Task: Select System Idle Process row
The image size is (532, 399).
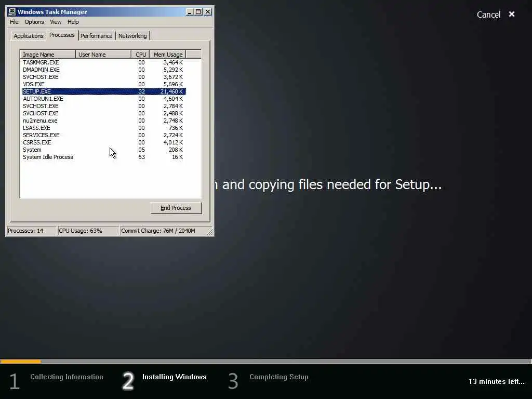Action: [103, 157]
